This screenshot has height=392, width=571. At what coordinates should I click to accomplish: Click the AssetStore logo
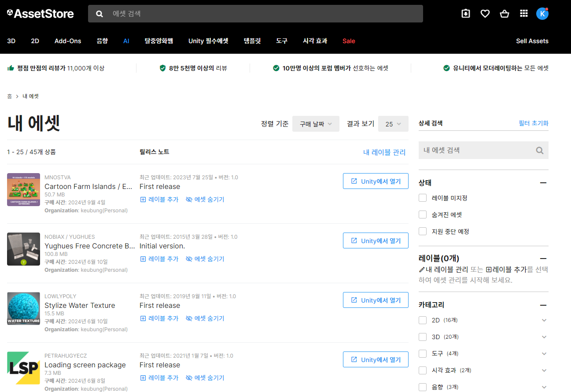click(x=41, y=14)
